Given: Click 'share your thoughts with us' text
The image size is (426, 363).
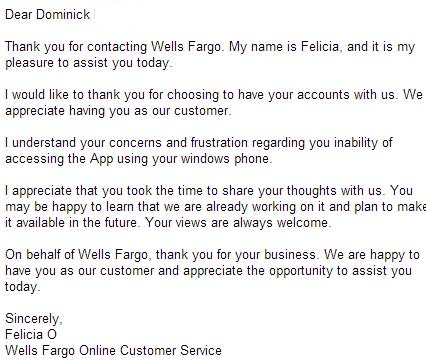Looking at the screenshot, I should click(x=302, y=191).
